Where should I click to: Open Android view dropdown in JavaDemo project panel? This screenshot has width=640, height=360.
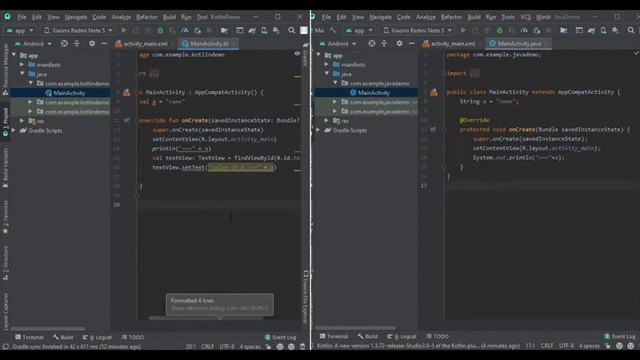pos(338,44)
